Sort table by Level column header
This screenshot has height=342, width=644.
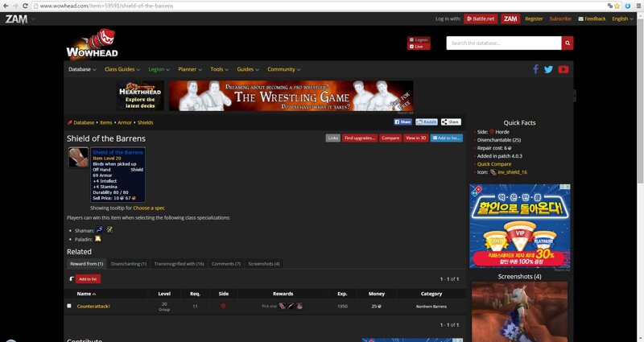point(164,294)
